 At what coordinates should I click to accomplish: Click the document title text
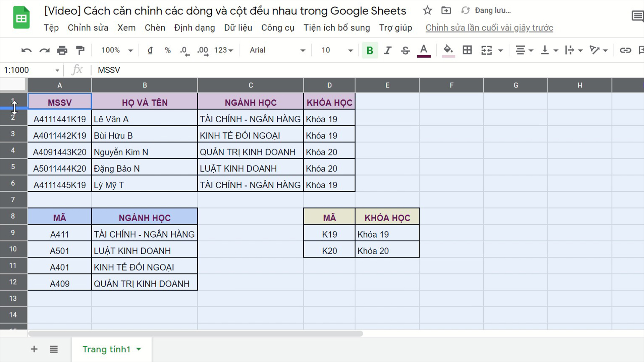(225, 11)
